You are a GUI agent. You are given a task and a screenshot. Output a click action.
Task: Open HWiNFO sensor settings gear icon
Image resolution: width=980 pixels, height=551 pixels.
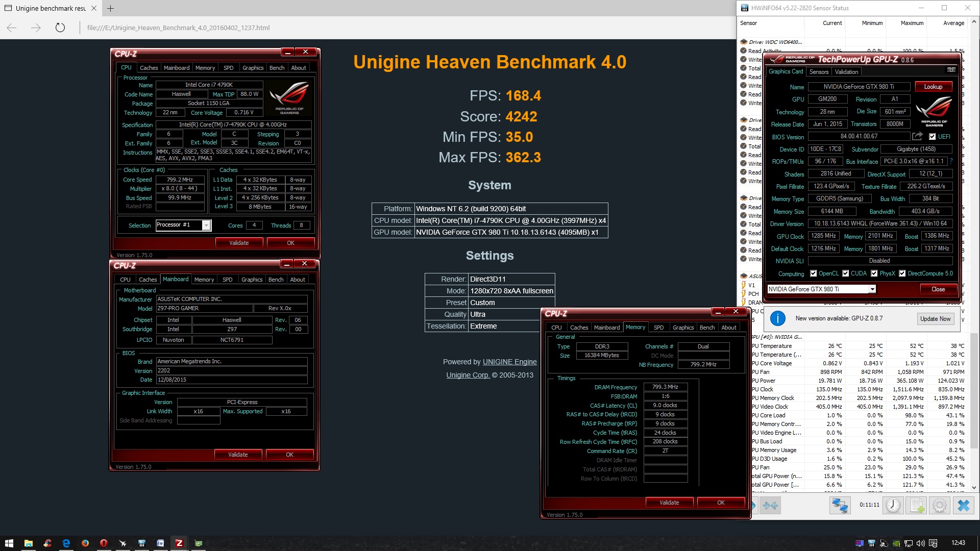(940, 505)
